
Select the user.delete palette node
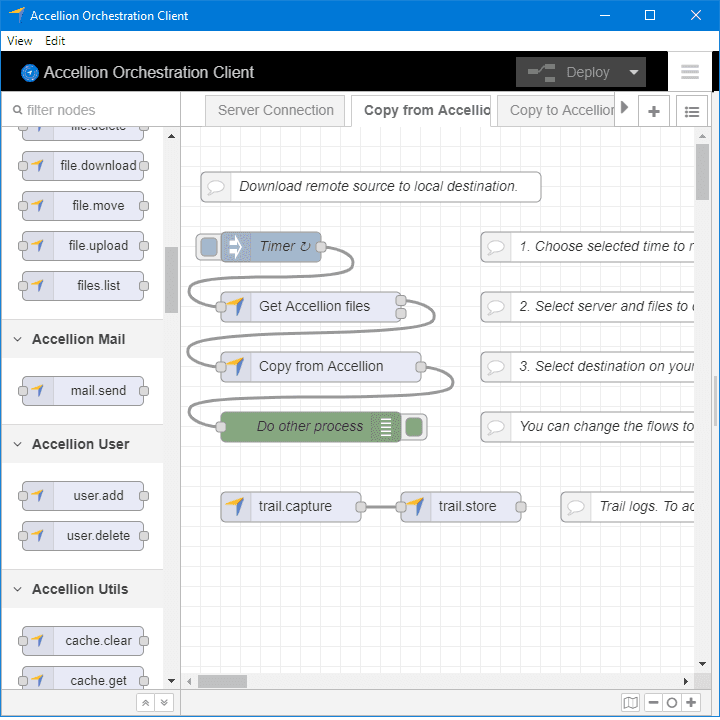coord(83,535)
